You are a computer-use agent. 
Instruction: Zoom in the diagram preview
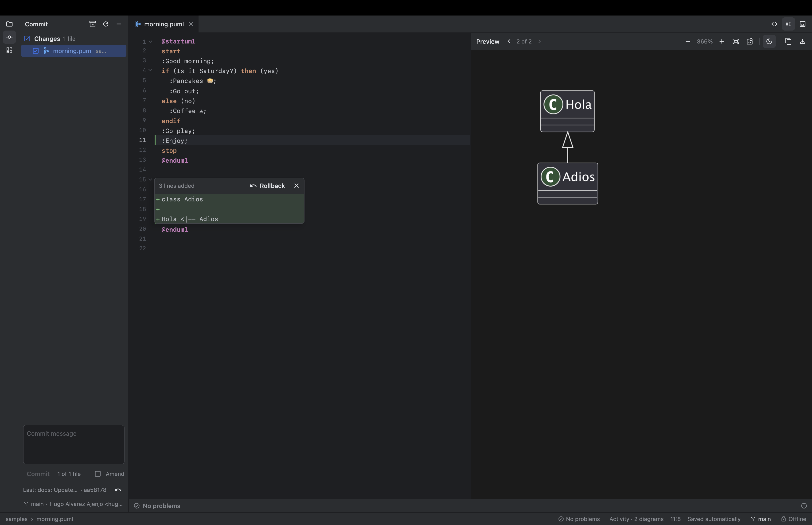[x=722, y=41]
